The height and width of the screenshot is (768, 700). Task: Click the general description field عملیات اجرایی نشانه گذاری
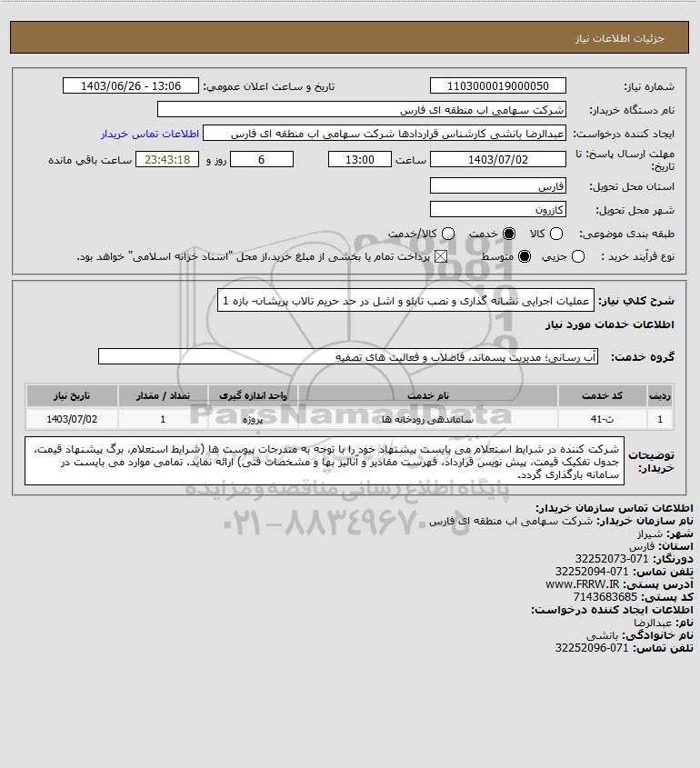(405, 301)
